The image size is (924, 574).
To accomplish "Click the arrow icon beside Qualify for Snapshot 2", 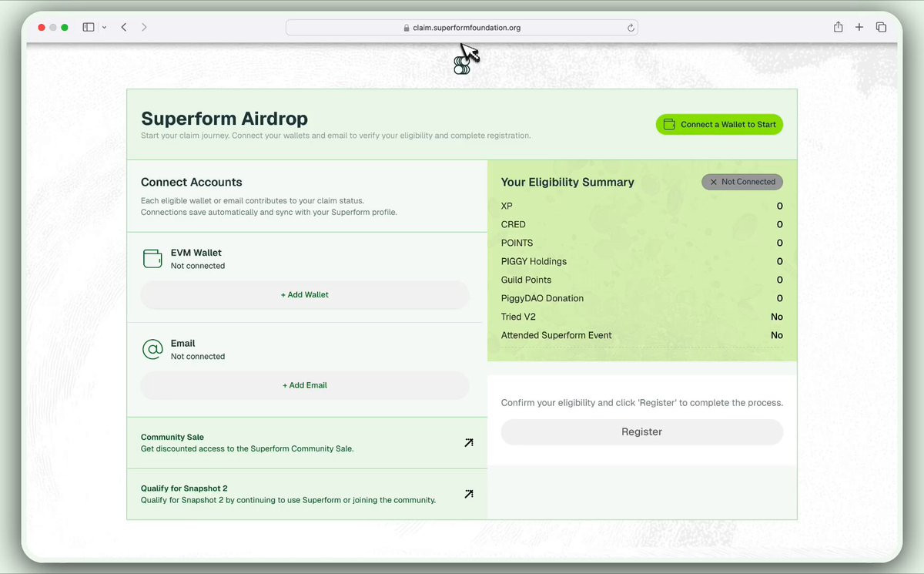I will pos(468,494).
